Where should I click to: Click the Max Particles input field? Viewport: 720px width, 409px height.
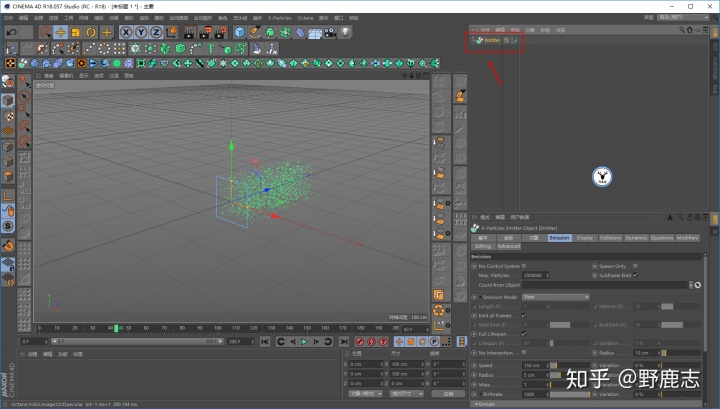[x=534, y=275]
